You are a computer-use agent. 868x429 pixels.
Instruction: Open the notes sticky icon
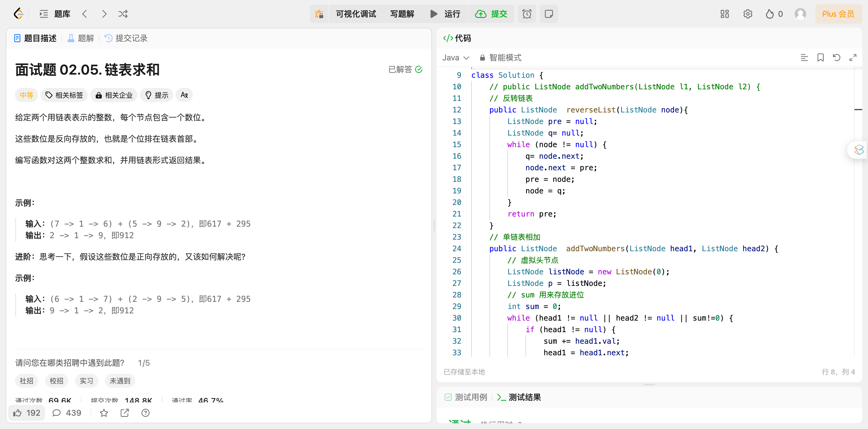click(x=549, y=14)
